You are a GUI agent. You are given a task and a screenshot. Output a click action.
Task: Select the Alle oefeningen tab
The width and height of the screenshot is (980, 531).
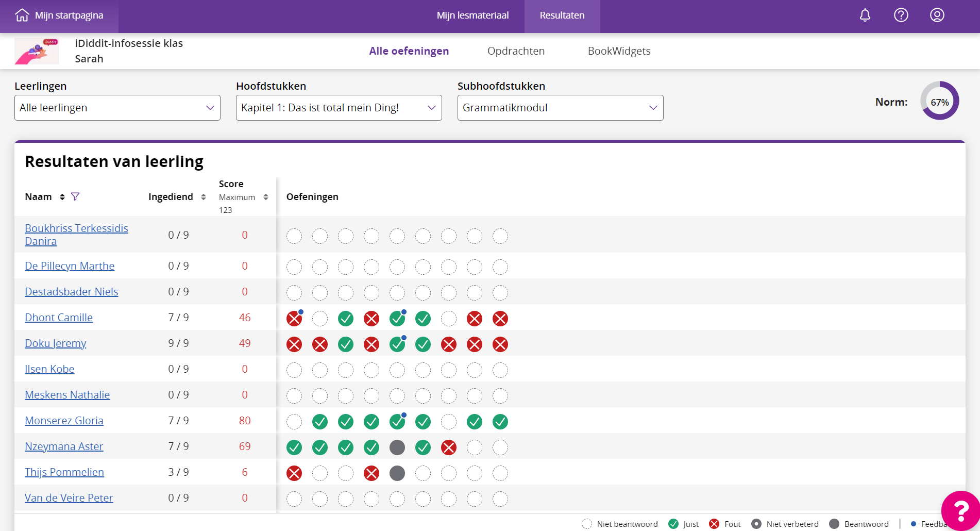[409, 51]
